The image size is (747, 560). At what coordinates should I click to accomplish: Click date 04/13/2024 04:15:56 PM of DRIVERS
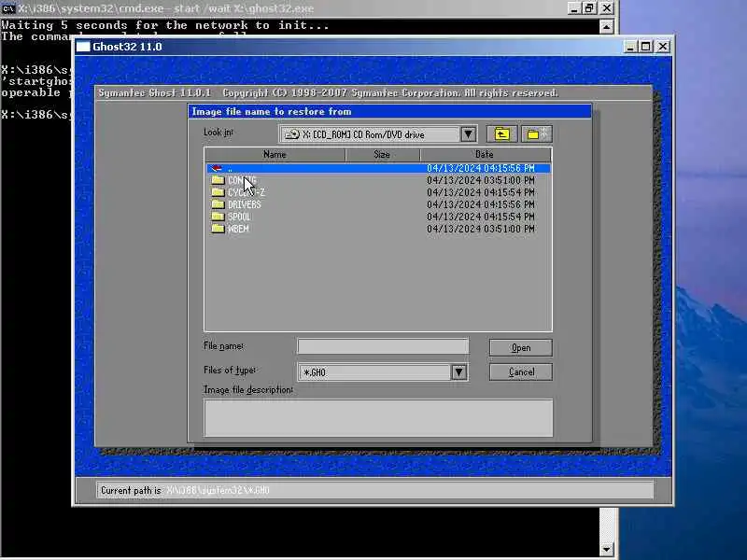[x=481, y=204]
